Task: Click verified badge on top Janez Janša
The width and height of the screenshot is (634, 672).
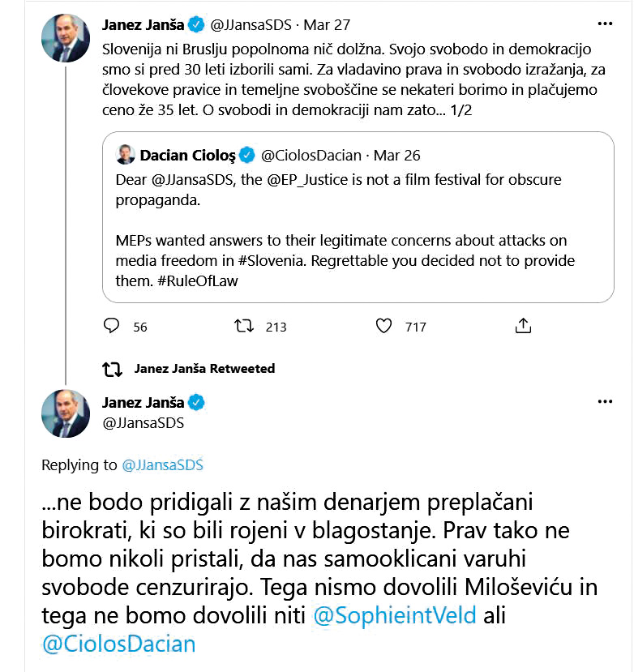Action: [x=197, y=24]
